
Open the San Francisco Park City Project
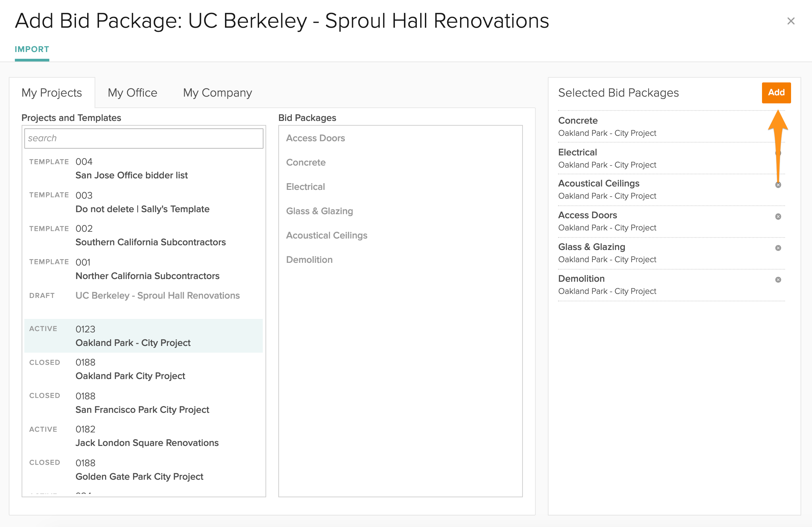(142, 409)
